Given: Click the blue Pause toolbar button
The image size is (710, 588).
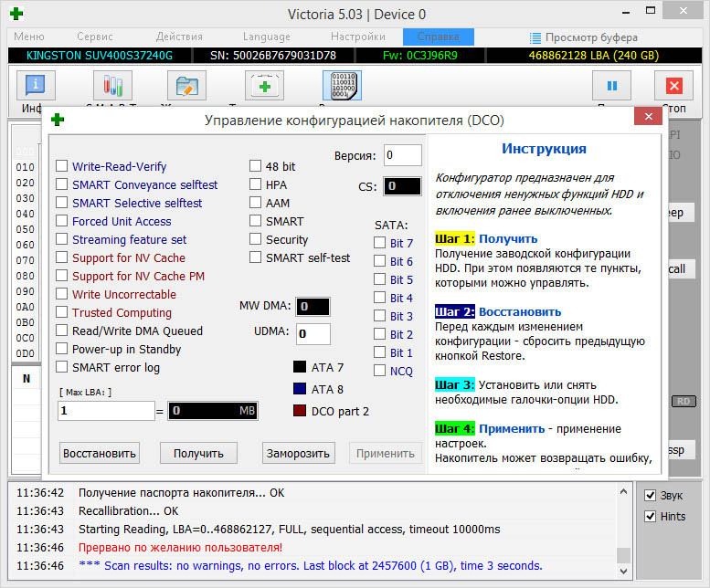Looking at the screenshot, I should (611, 86).
